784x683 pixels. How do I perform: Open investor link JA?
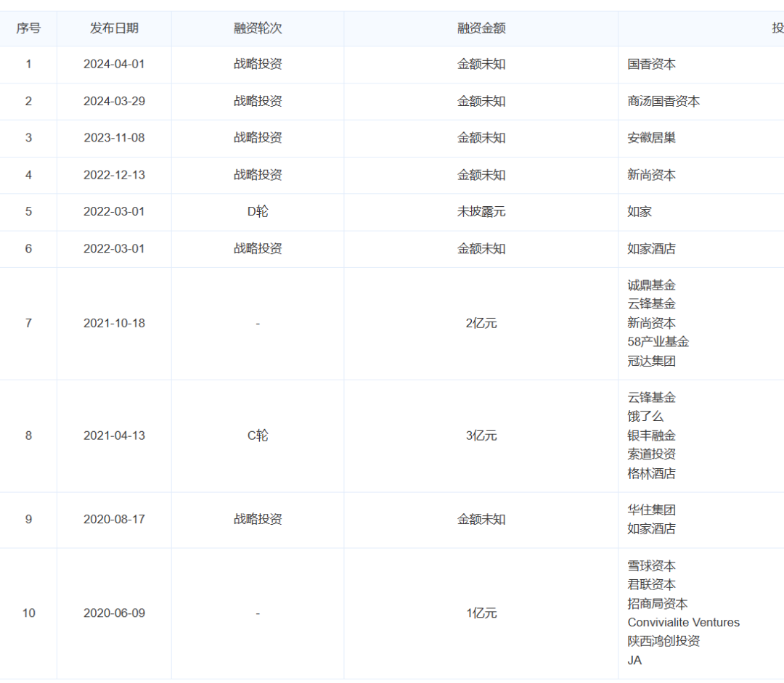pyautogui.click(x=634, y=660)
